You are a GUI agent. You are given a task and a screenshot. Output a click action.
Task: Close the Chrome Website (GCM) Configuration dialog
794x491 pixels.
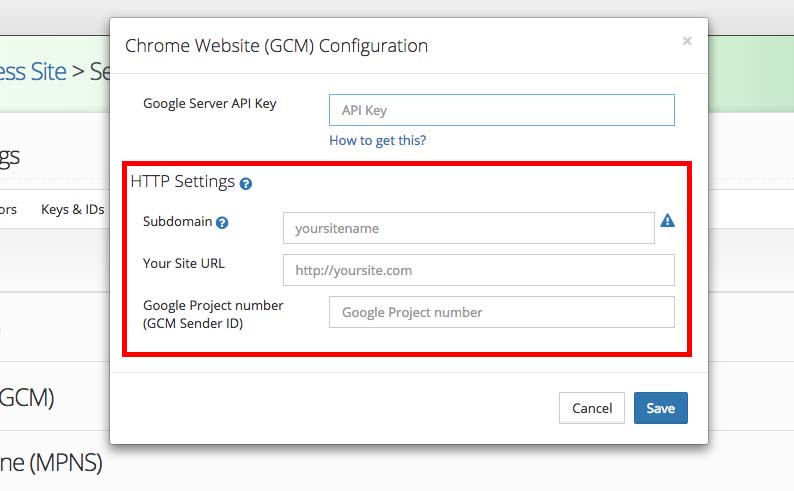pyautogui.click(x=687, y=41)
